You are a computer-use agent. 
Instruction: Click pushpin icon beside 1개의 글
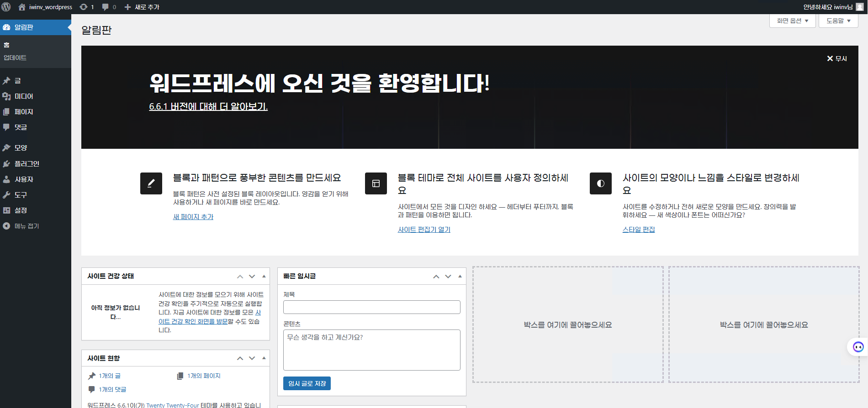point(92,376)
